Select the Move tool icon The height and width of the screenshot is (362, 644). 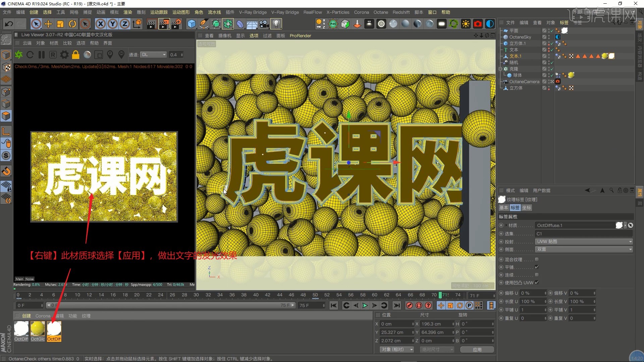[x=48, y=24]
